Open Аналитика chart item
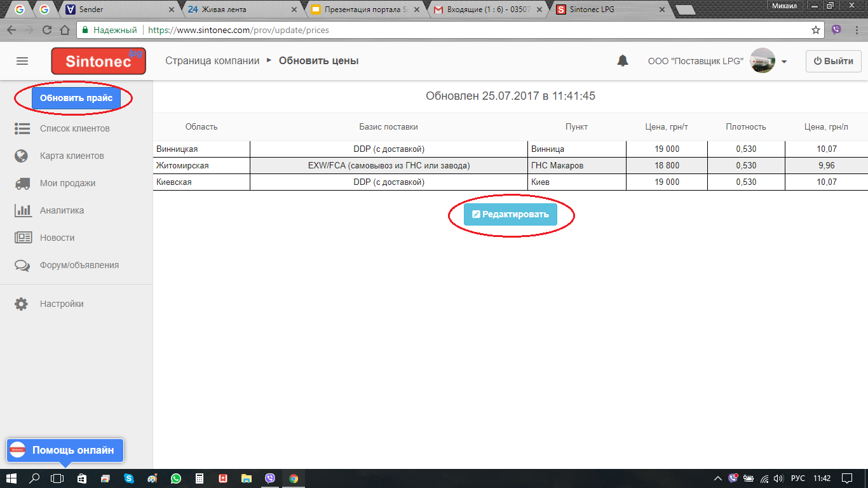 pos(62,210)
